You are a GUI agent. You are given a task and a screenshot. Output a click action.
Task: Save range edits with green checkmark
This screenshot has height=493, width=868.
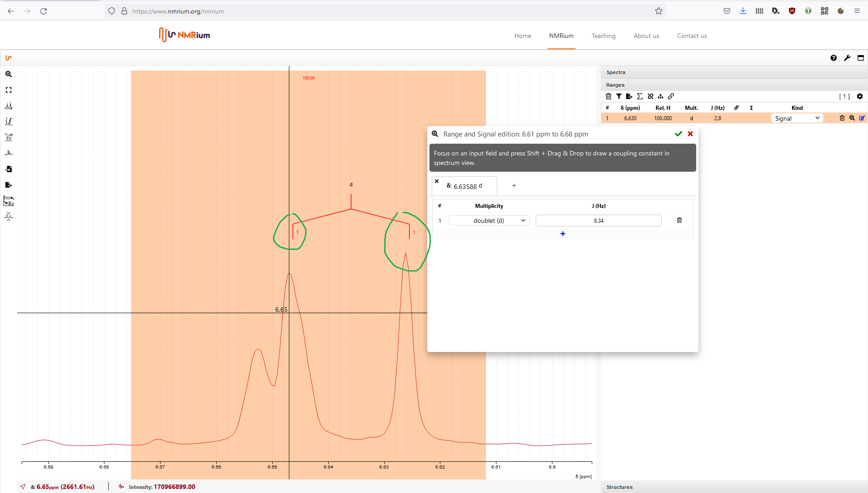(678, 134)
